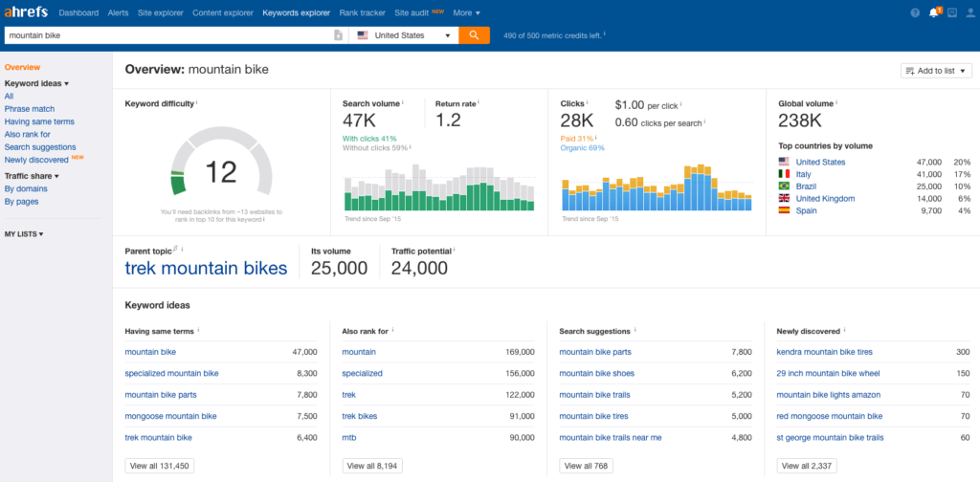Click the info icon next to Search suggestions

[x=635, y=330]
